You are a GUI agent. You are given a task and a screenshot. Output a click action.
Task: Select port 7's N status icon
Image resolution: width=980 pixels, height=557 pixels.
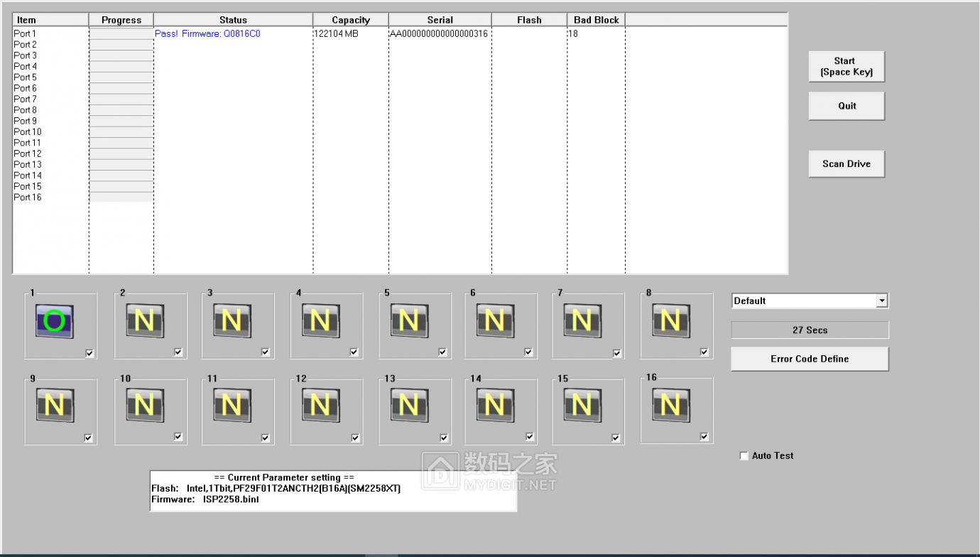[x=583, y=321]
